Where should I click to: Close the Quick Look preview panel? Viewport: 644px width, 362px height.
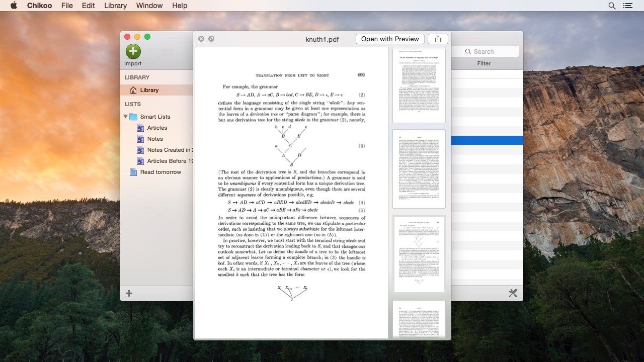click(201, 39)
